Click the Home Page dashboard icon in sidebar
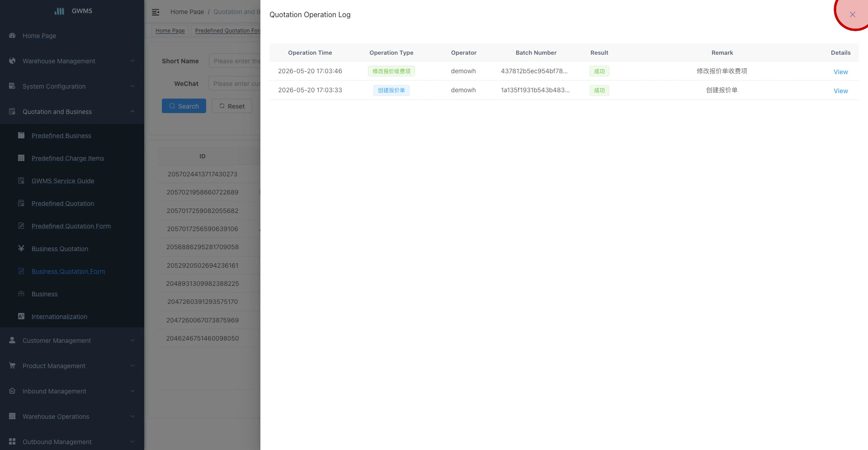The width and height of the screenshot is (868, 450). (x=12, y=35)
